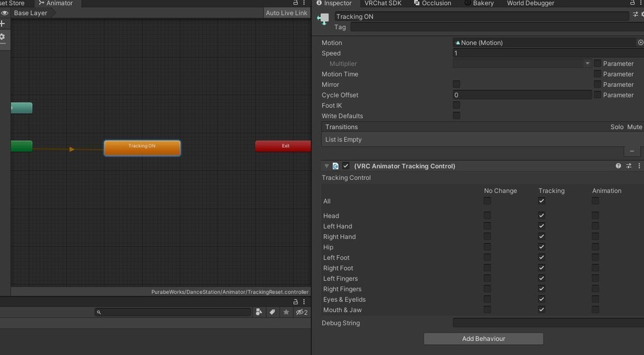Lock the Animator window with the padlock

296,3
